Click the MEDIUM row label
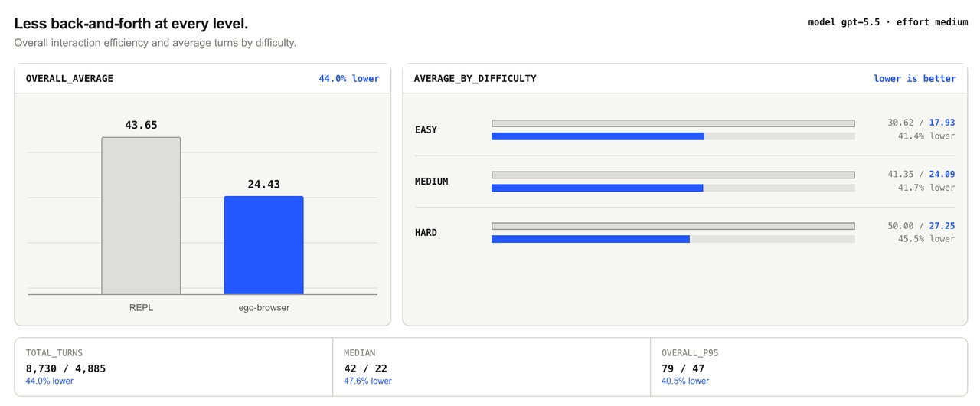Viewport: 980px width, 406px height. [x=431, y=182]
